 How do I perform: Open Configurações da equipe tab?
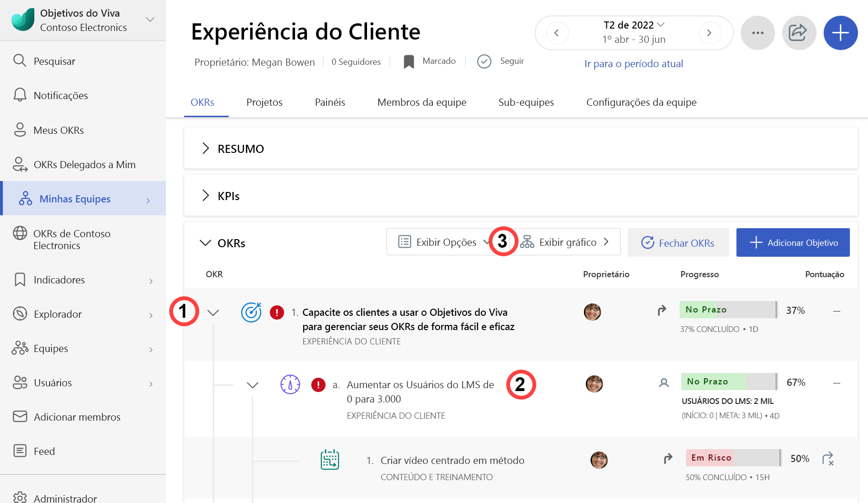[642, 102]
